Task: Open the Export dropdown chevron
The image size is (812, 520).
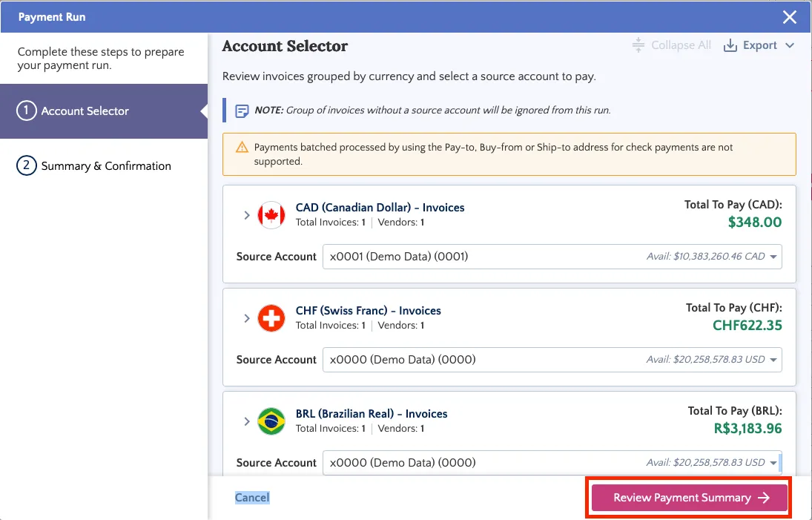Action: coord(789,45)
